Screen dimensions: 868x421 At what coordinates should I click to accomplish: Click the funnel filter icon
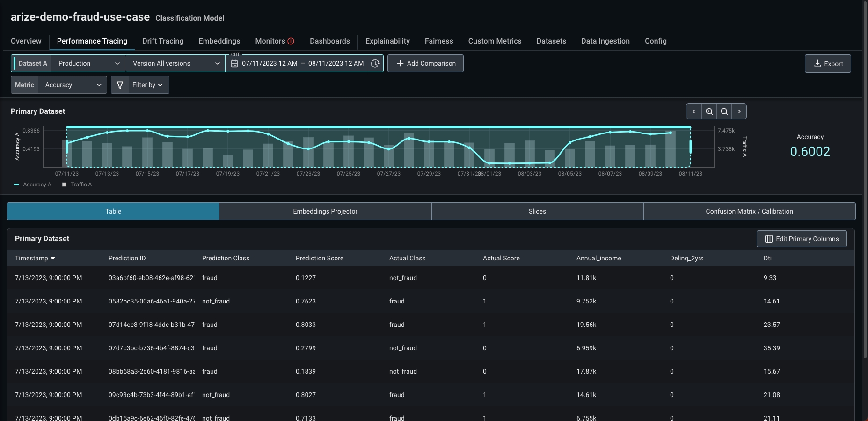[x=120, y=85]
